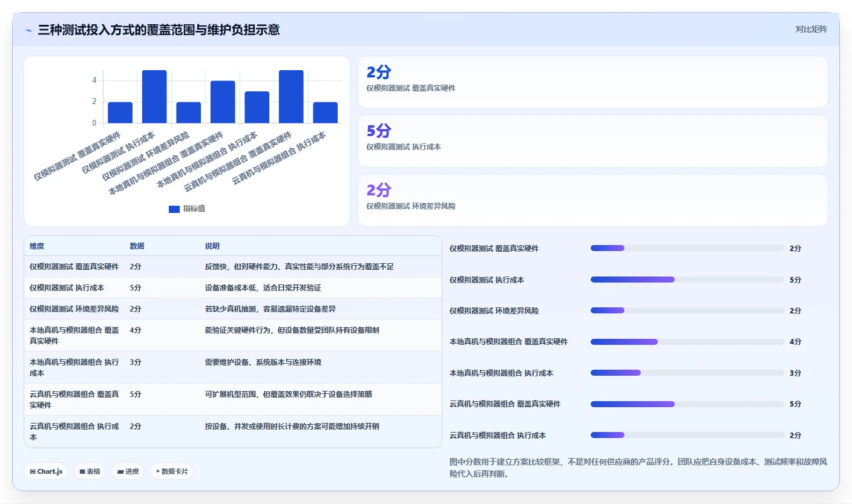
Task: Click the description starting with 可扩展机型范围
Action: 289,394
